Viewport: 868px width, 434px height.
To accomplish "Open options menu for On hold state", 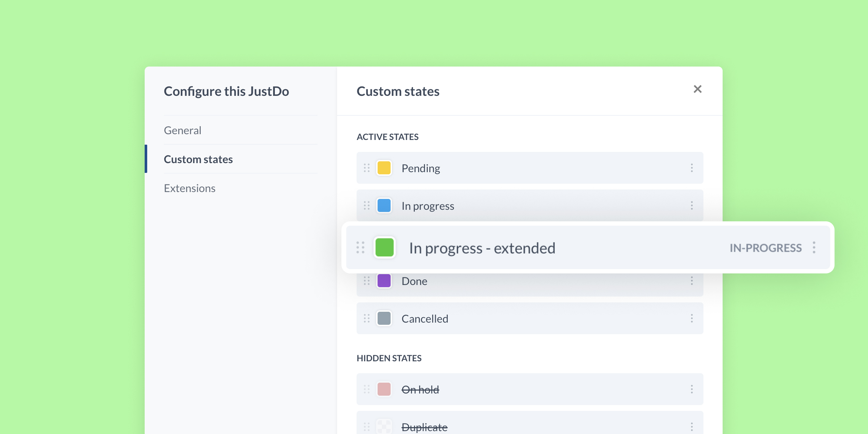I will click(x=692, y=389).
